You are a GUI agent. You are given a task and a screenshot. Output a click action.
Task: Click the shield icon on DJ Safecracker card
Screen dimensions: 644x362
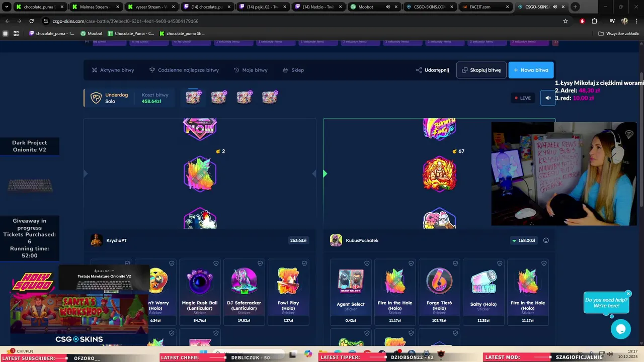point(260,263)
